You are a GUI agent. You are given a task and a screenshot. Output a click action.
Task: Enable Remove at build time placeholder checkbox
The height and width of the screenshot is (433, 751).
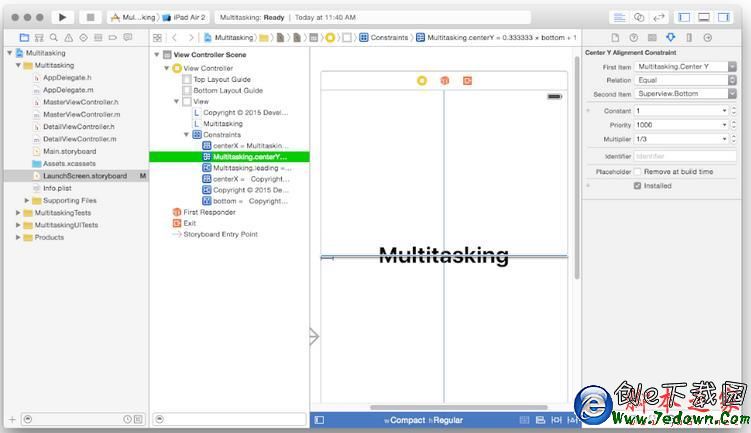[x=637, y=171]
